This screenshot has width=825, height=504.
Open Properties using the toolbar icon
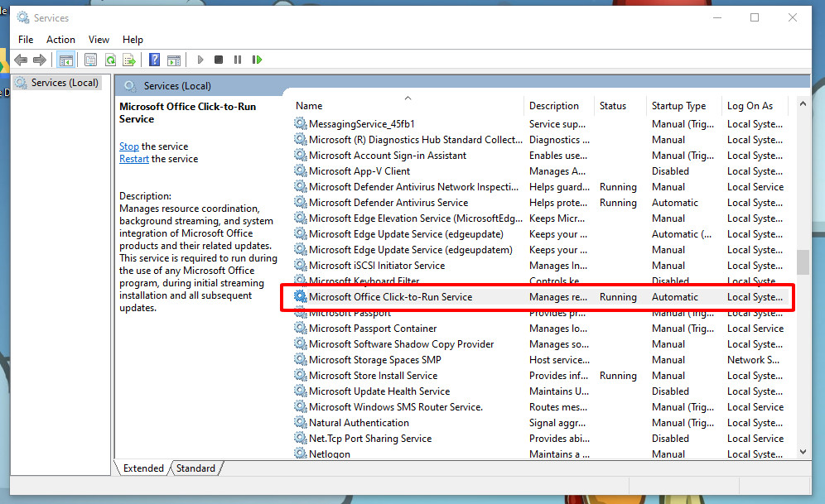90,59
